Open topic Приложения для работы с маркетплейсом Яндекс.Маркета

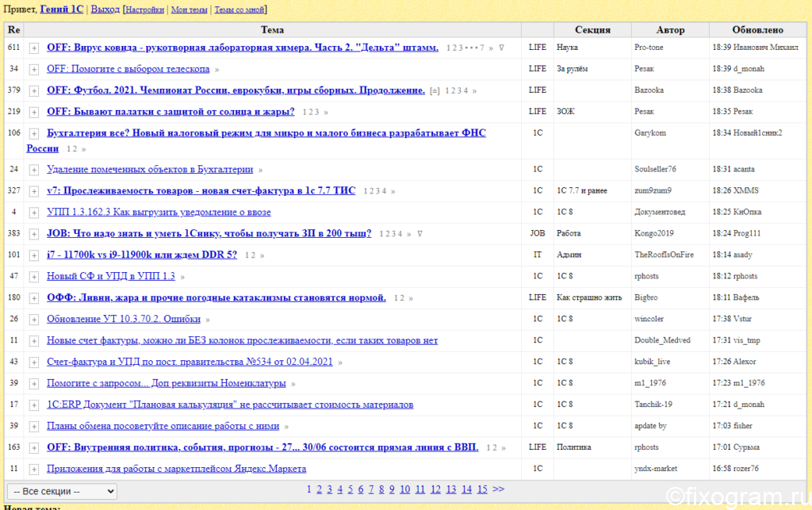[176, 469]
